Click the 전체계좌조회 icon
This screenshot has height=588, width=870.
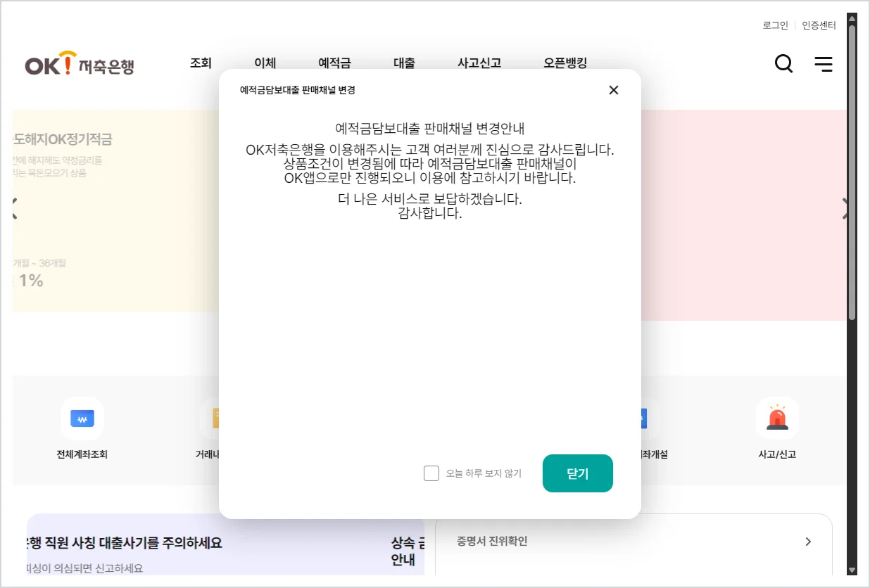tap(82, 418)
